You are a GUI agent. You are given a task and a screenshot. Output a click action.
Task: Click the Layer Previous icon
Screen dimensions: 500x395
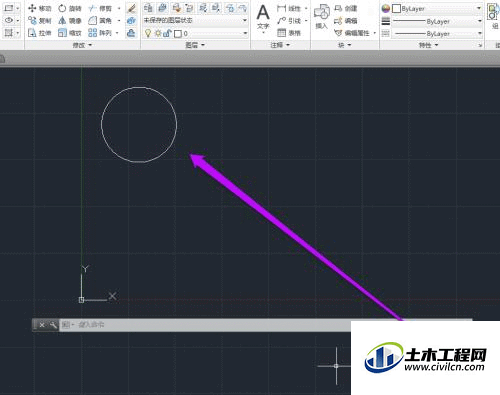[189, 8]
